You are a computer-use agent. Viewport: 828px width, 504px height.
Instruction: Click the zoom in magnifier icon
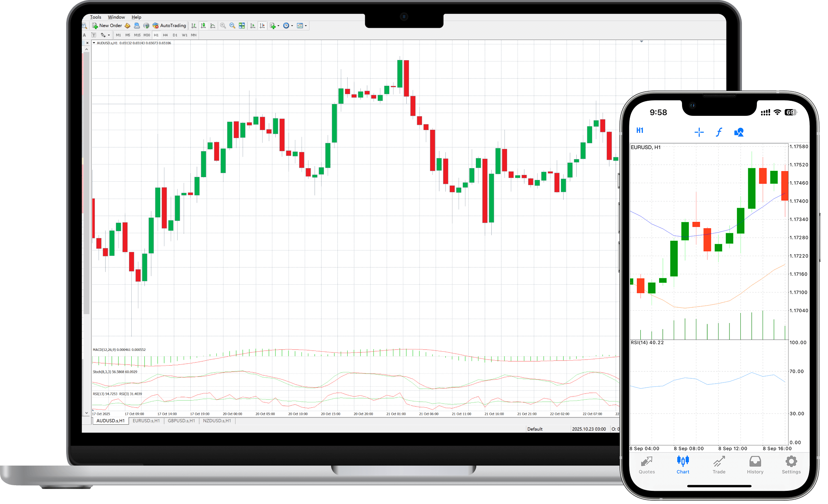(x=223, y=26)
